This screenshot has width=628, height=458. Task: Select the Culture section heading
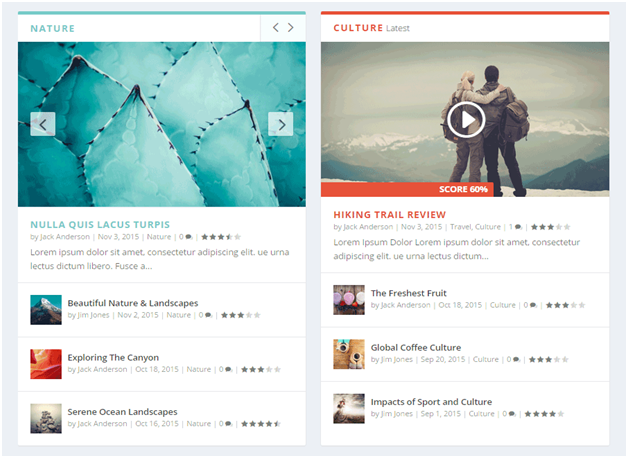358,28
